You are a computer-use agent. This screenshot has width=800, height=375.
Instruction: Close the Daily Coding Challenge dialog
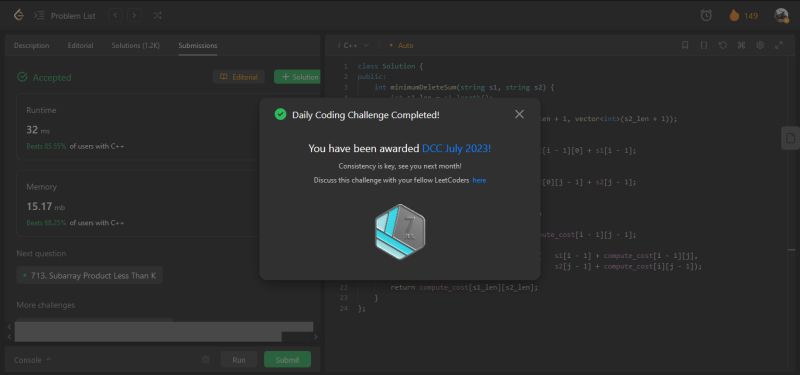click(x=519, y=114)
